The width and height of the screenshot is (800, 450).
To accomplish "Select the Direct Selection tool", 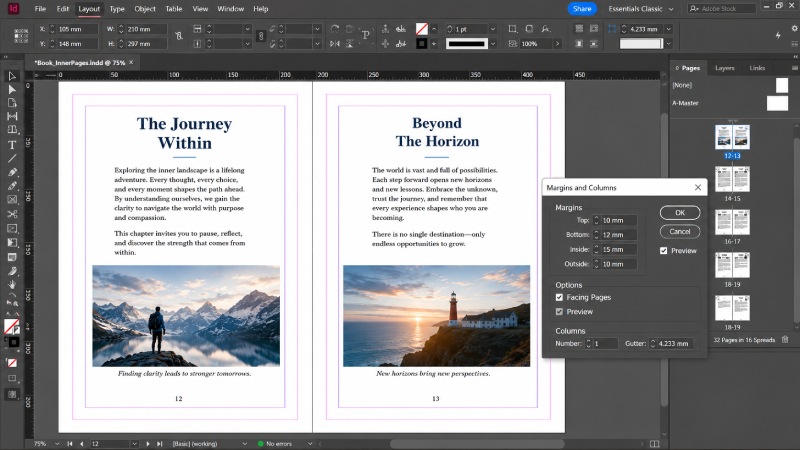I will (12, 90).
